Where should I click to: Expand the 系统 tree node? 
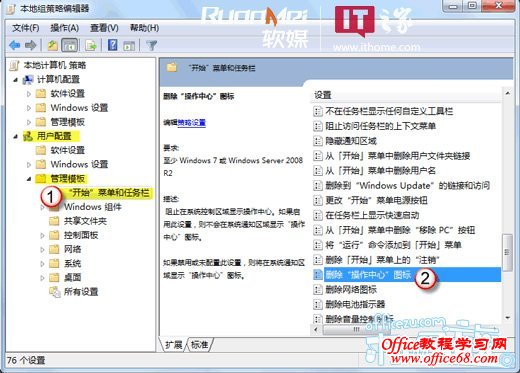[x=42, y=264]
